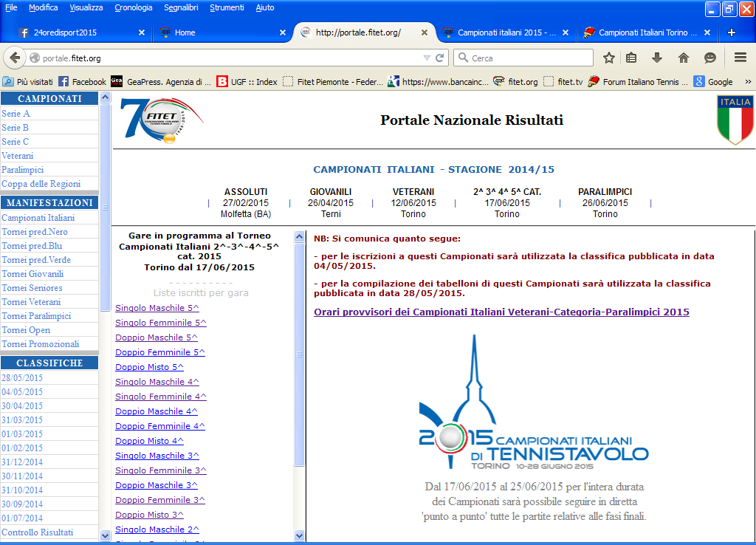
Task: Select the VETERANI 12/06/2015 Torino entry
Action: (413, 202)
